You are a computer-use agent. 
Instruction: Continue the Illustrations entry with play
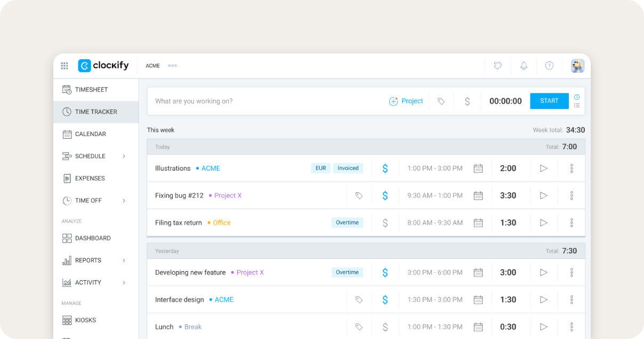coord(544,168)
